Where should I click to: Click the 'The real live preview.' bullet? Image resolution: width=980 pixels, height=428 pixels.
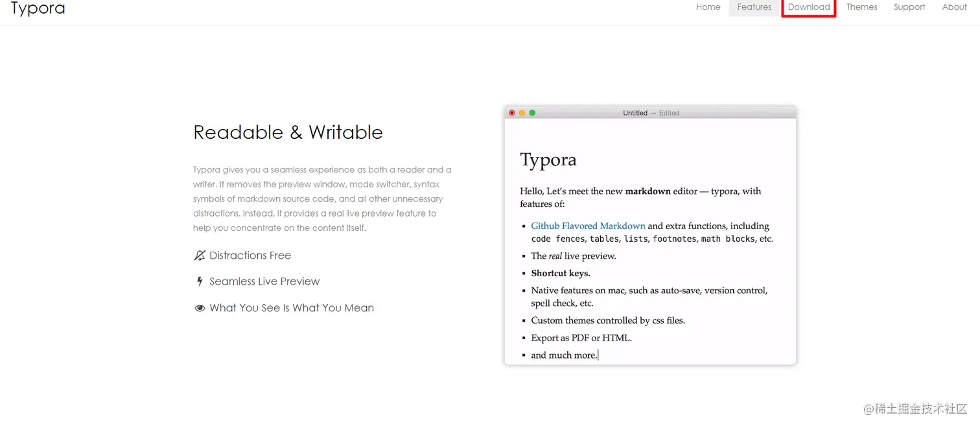574,256
